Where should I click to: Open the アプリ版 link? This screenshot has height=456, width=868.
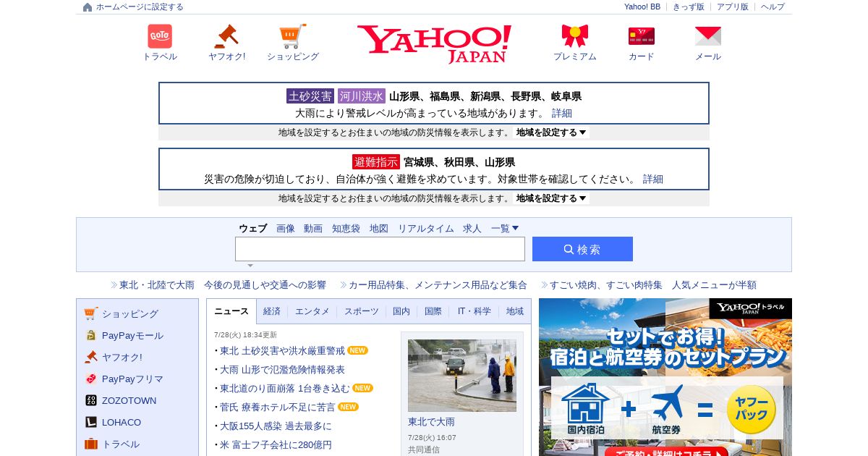[733, 7]
